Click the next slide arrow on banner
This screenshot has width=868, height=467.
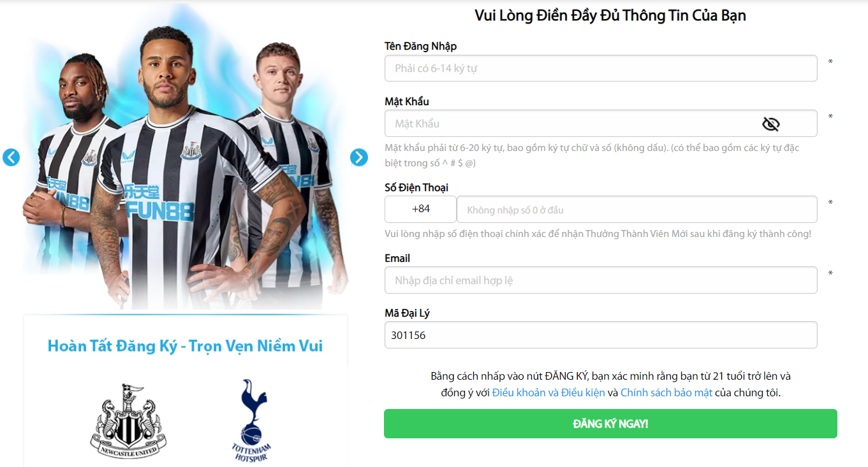[x=359, y=157]
